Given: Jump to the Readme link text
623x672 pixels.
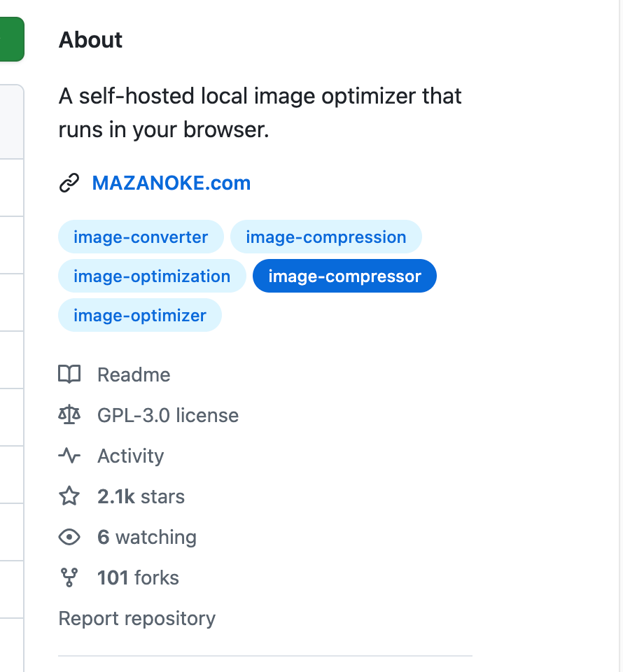Looking at the screenshot, I should [134, 374].
